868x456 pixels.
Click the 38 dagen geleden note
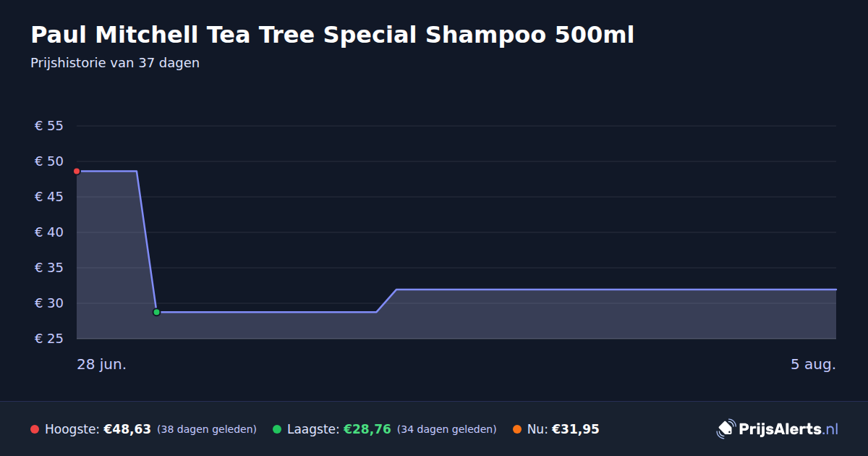(x=207, y=429)
